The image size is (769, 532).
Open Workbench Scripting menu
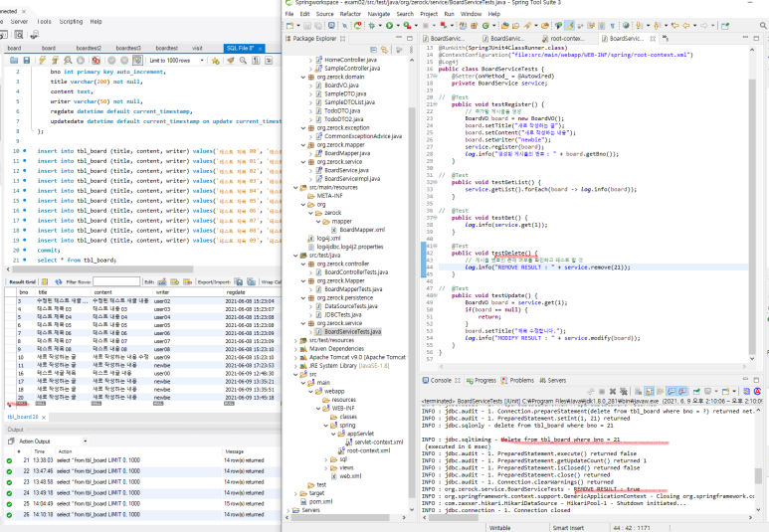(71, 22)
